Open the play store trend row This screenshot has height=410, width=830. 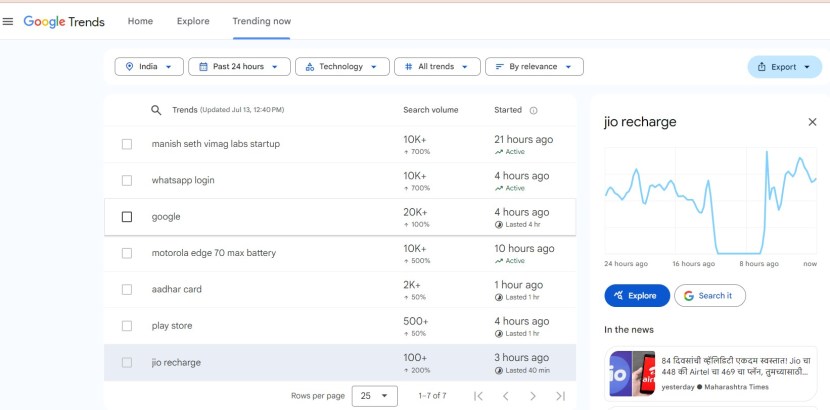tap(340, 326)
